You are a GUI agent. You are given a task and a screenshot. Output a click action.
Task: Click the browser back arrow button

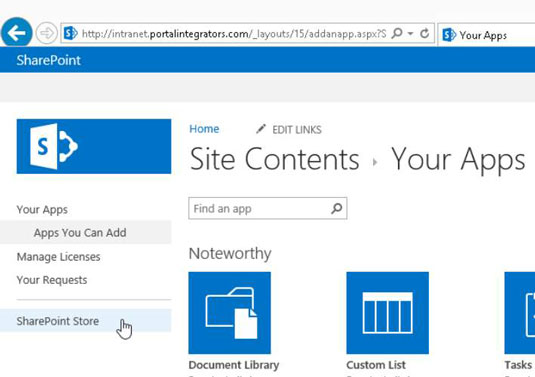click(x=17, y=33)
